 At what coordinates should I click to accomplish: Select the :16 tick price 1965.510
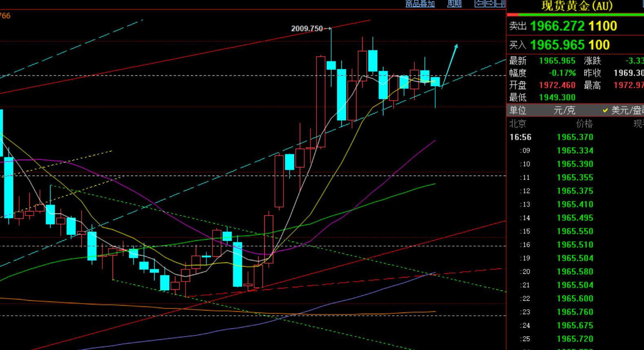click(x=575, y=245)
